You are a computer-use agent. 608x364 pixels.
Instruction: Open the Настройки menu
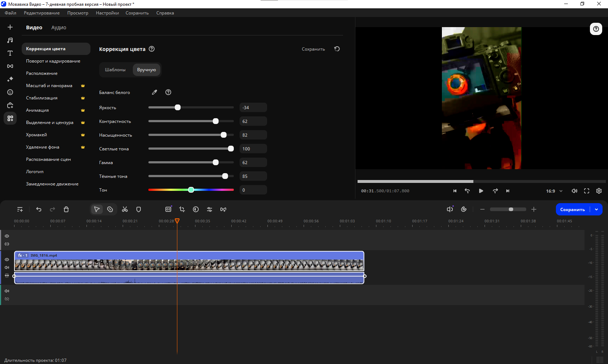point(107,13)
